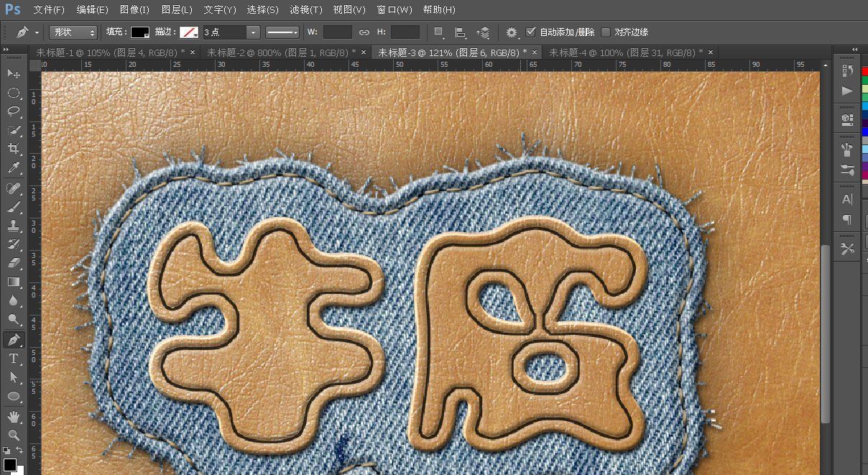The width and height of the screenshot is (868, 475).
Task: Select the Clone Stamp tool
Action: pos(14,226)
